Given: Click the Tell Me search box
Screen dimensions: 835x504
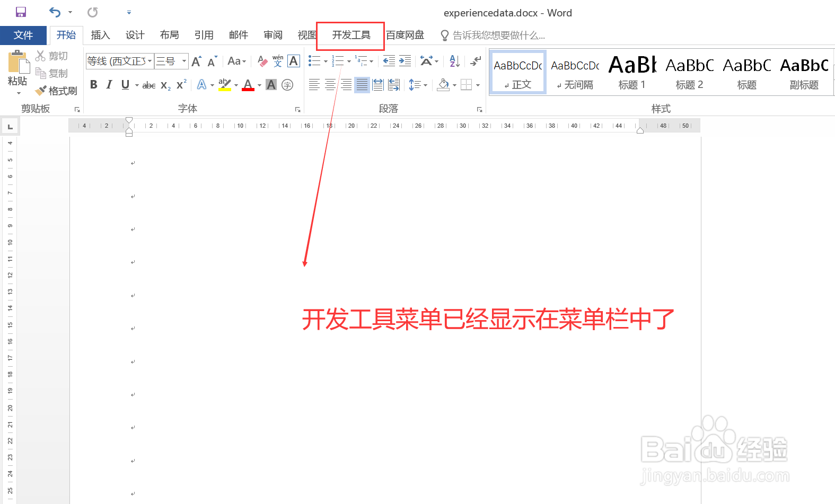Looking at the screenshot, I should (493, 36).
